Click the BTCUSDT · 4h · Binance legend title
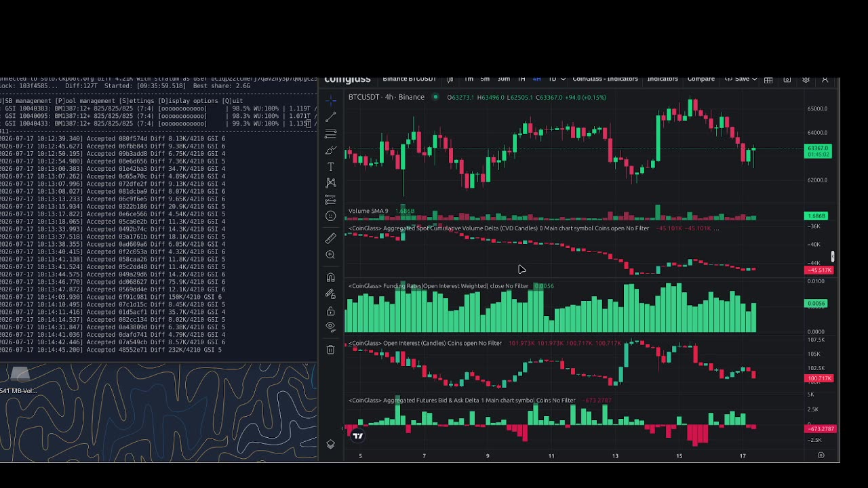 point(386,97)
